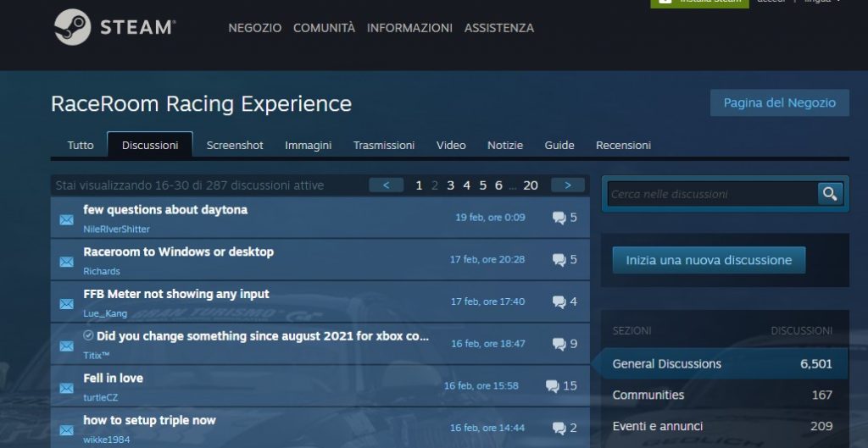Open the Trasmissioni tab
This screenshot has height=448, width=868.
[x=384, y=145]
